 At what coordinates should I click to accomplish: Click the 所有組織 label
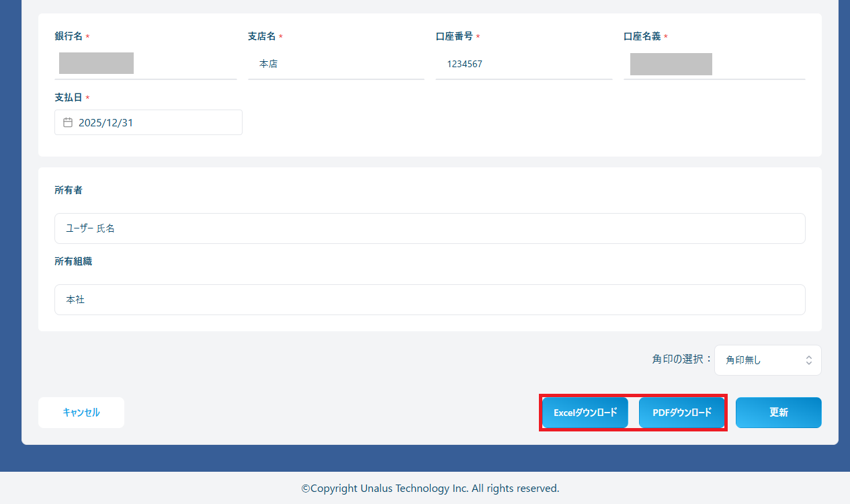pos(73,261)
